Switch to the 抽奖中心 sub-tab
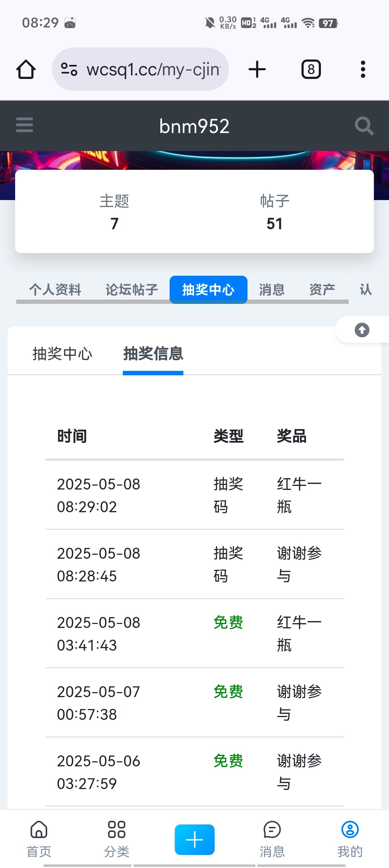The height and width of the screenshot is (868, 389). [62, 354]
